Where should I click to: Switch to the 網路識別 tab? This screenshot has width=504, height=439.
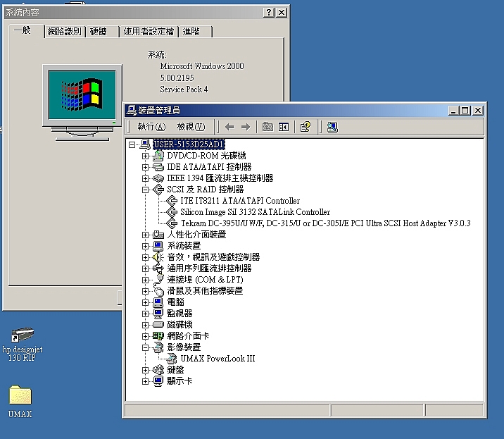65,32
